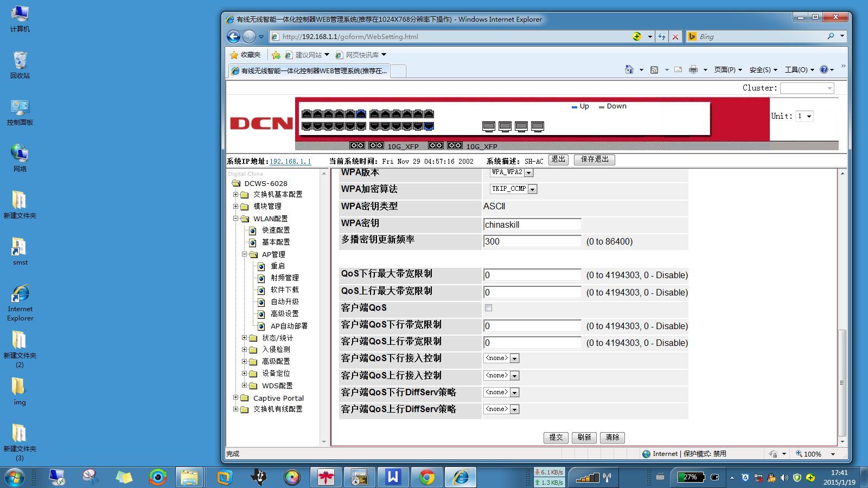This screenshot has width=868, height=488.
Task: Open the 客户端QoS上行DiffServ策略 dropdown
Action: click(x=501, y=409)
